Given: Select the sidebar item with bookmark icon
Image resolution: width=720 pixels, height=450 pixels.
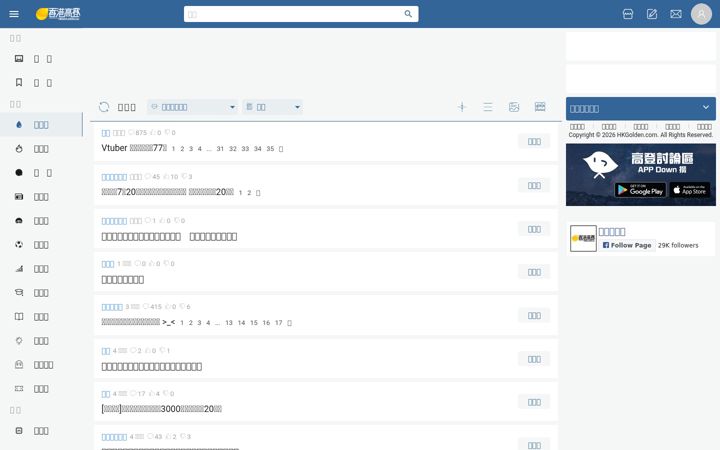Looking at the screenshot, I should coord(41,83).
